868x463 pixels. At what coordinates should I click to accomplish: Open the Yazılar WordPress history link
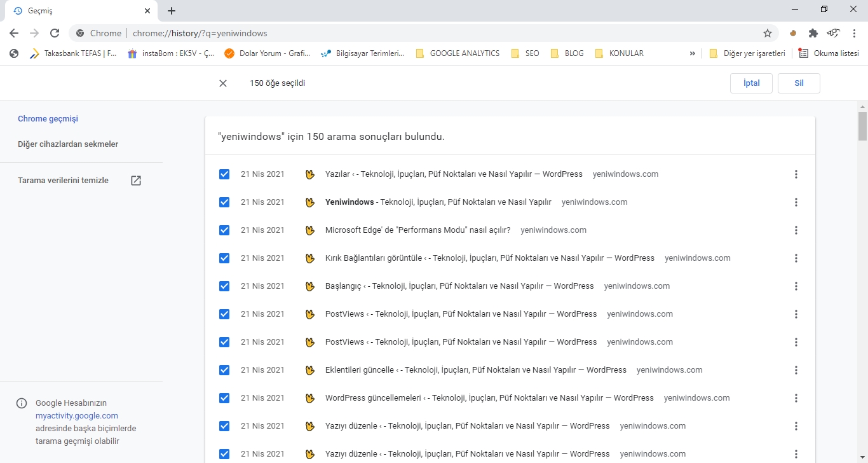click(x=454, y=174)
